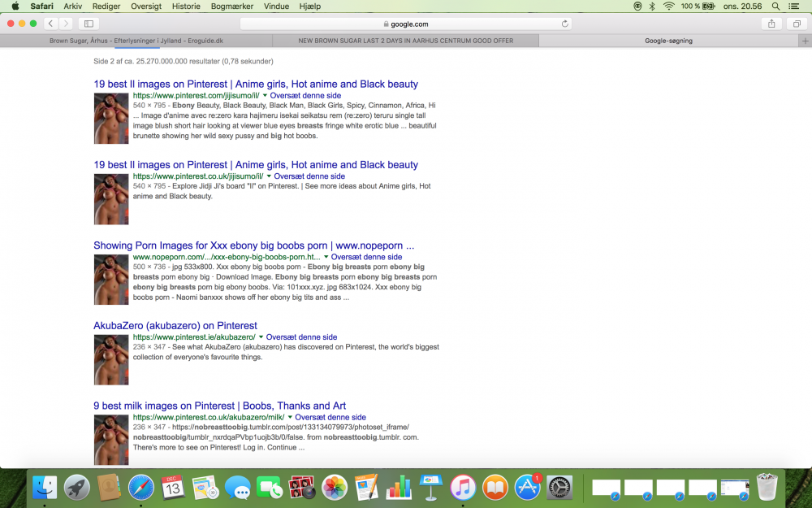
Task: Click Oversæt denne side for pinterest.co.uk/jijisumo
Action: point(309,176)
